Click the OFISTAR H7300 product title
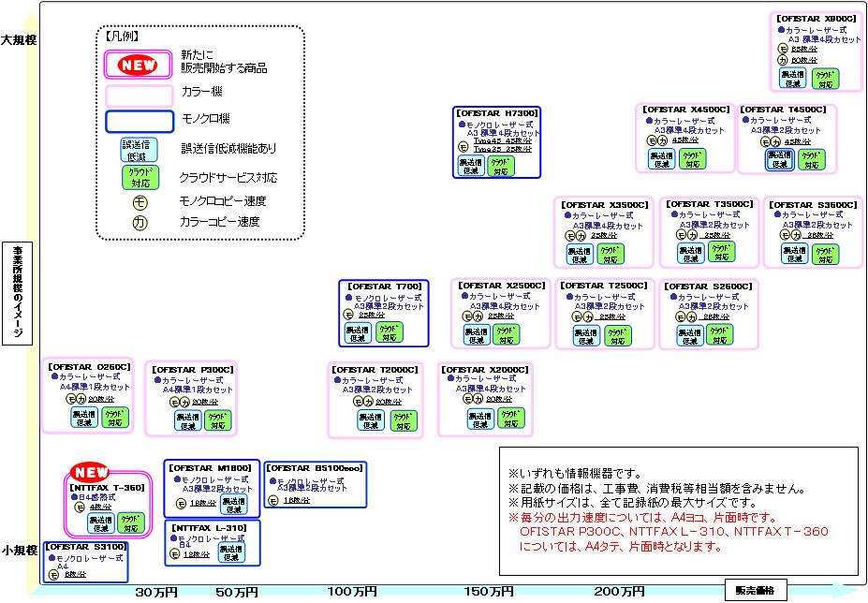This screenshot has height=603, width=868. pos(496,113)
